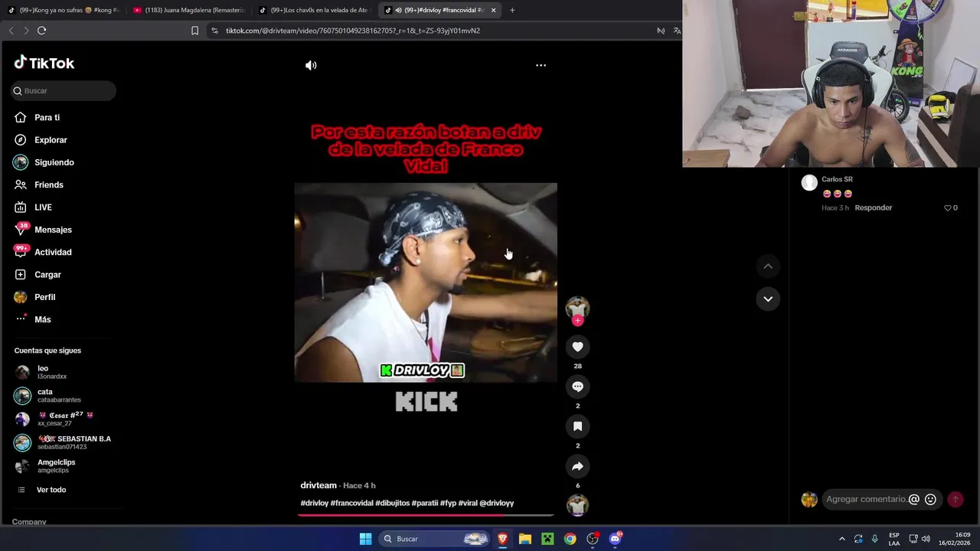Open the Company footer link
Screen dimensions: 980x551
click(x=29, y=522)
